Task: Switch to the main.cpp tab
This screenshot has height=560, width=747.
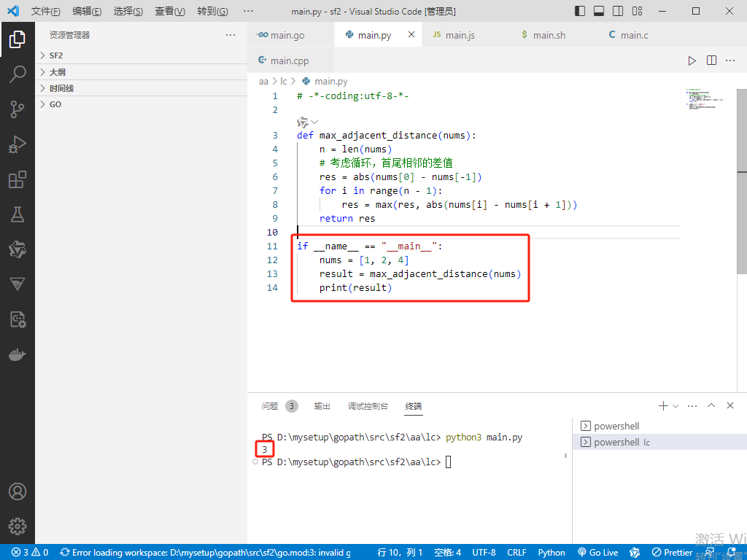Action: pyautogui.click(x=290, y=61)
